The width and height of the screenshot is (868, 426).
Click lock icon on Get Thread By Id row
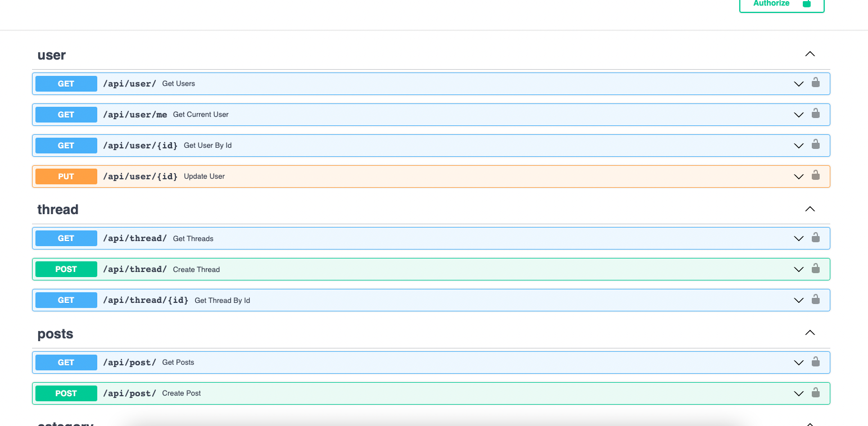click(x=815, y=299)
